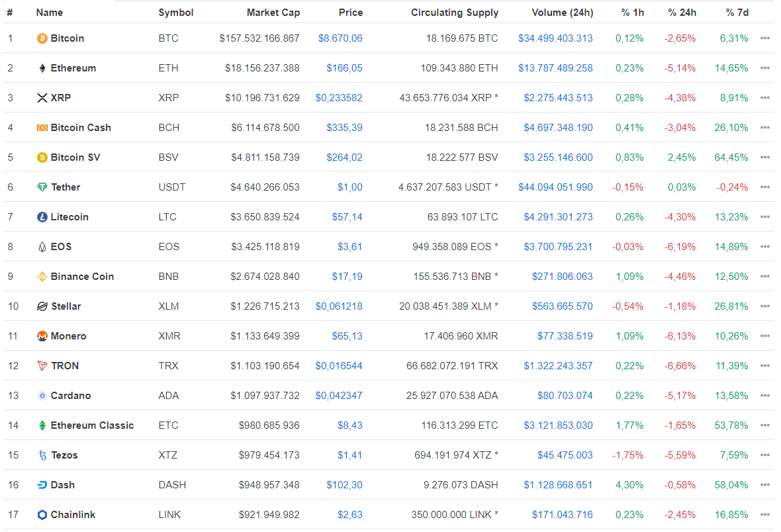
Task: Open XRP 24h volume link
Action: click(x=558, y=98)
